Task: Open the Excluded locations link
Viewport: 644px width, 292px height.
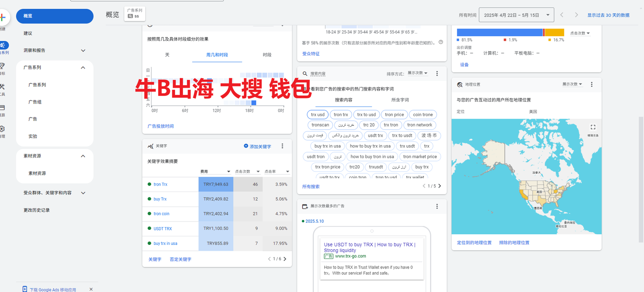Action: 514,243
